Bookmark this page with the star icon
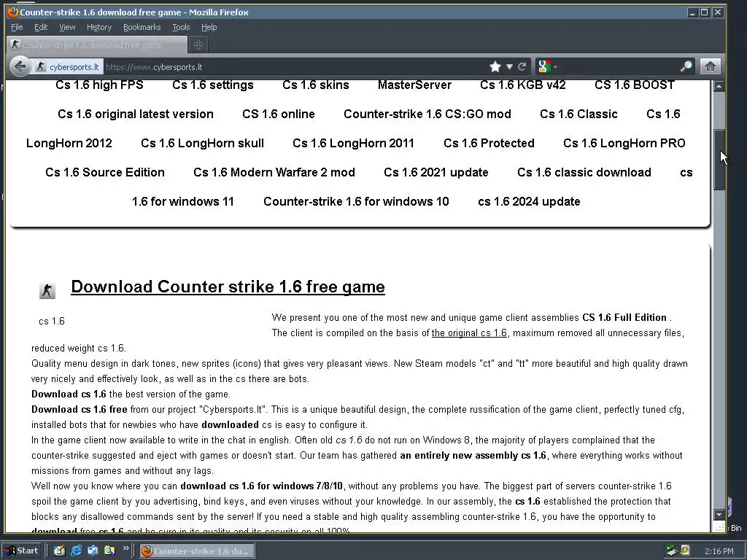 (495, 66)
